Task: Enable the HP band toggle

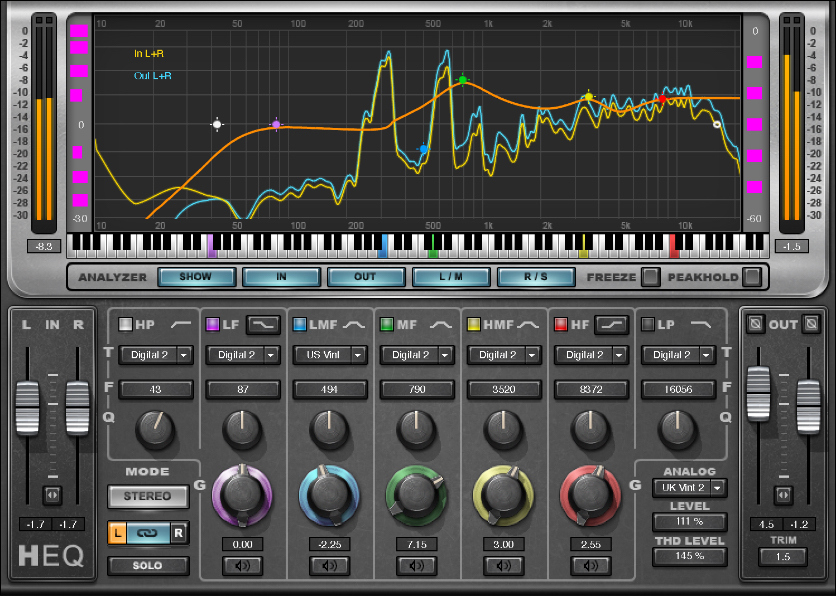Action: pyautogui.click(x=125, y=324)
